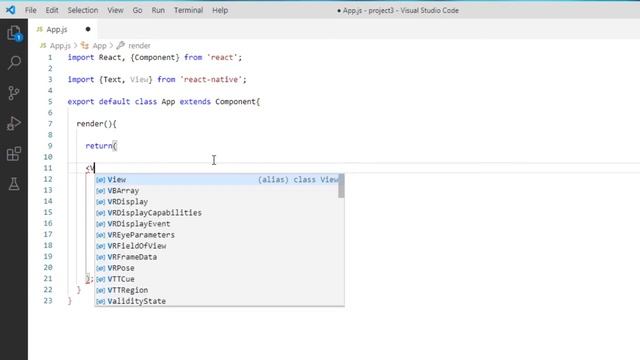The height and width of the screenshot is (360, 640).
Task: Open the Run and Debug view icon
Action: pyautogui.click(x=14, y=124)
